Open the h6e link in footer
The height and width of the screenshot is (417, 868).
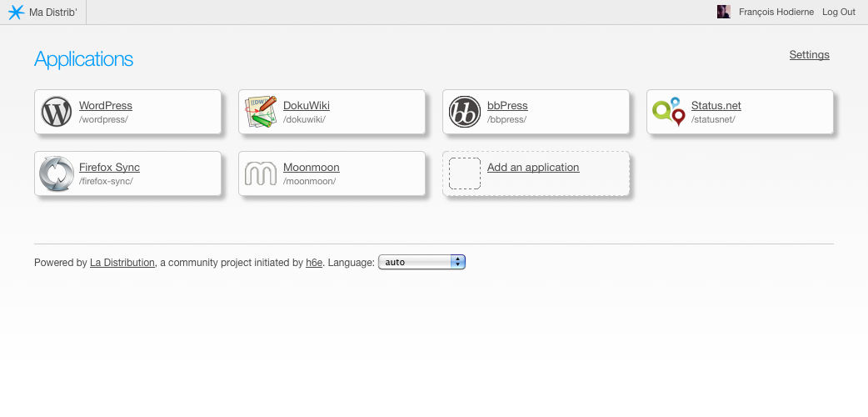coord(314,263)
